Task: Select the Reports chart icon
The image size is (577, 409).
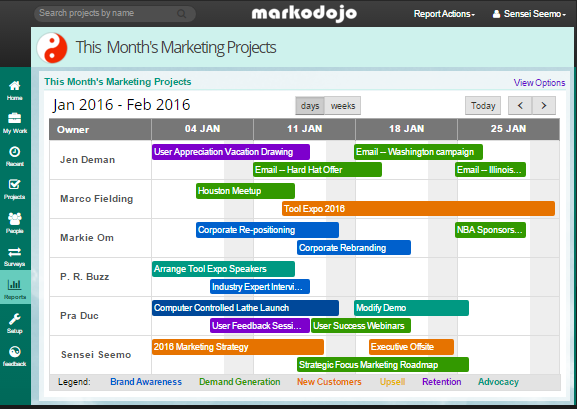Action: pyautogui.click(x=14, y=284)
